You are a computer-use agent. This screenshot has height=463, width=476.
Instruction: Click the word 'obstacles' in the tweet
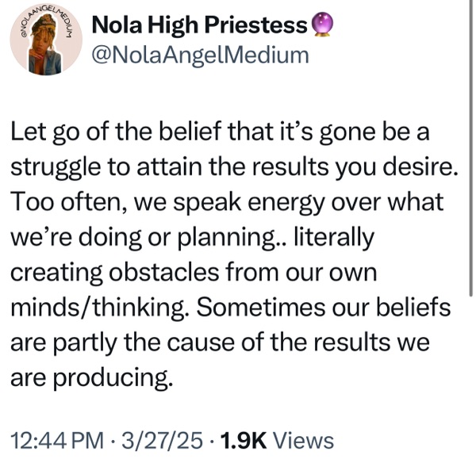(x=164, y=272)
